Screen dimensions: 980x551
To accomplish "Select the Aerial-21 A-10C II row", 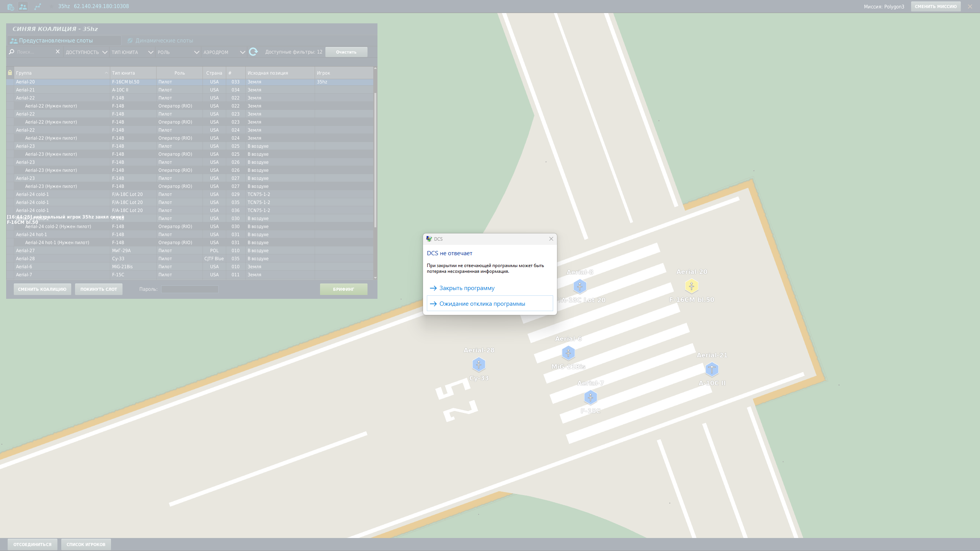I will (190, 90).
